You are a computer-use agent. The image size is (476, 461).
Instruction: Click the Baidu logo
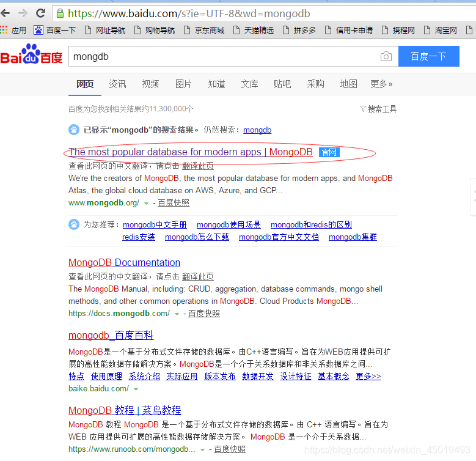[31, 54]
